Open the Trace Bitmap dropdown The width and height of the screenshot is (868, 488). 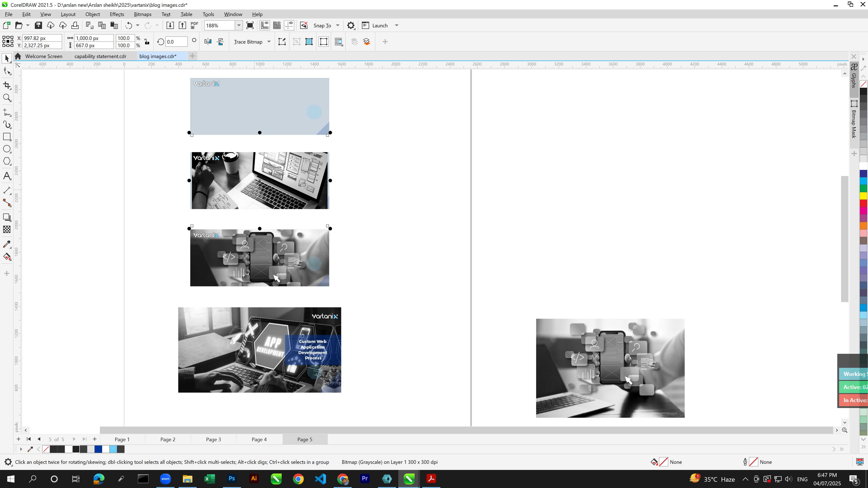click(x=269, y=42)
